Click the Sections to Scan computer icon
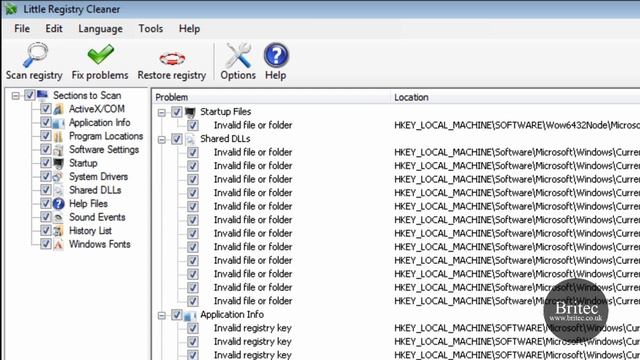The width and height of the screenshot is (640, 360). 42,96
